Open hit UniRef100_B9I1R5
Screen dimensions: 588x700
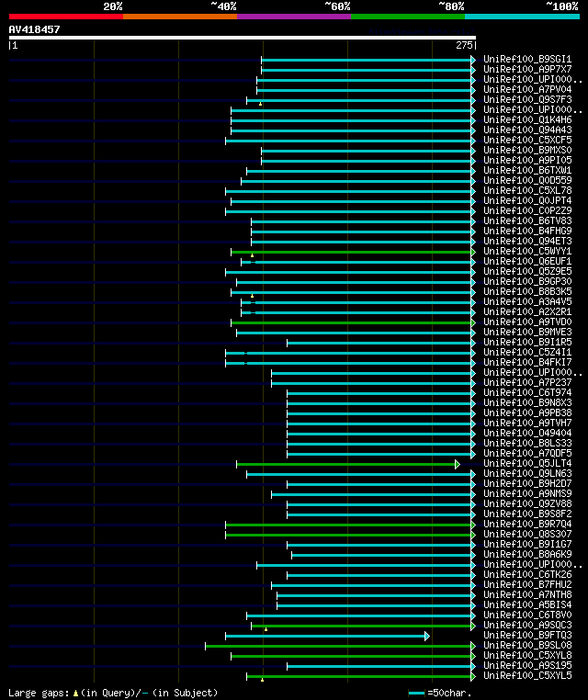coord(527,342)
